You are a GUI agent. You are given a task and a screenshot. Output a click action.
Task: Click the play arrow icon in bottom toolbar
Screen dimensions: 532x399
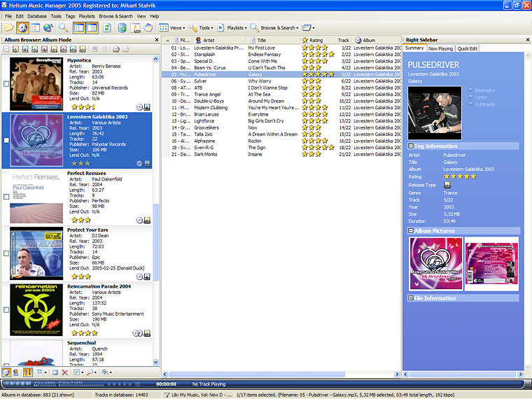click(x=55, y=372)
